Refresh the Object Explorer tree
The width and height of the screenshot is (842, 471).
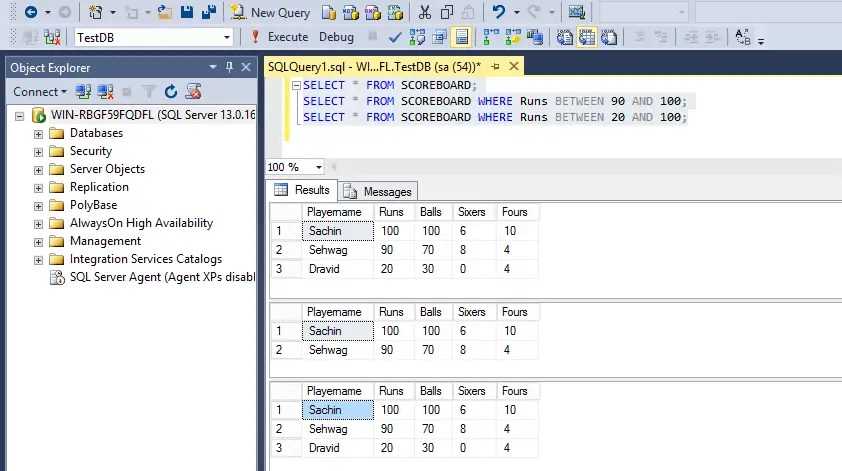pyautogui.click(x=171, y=92)
